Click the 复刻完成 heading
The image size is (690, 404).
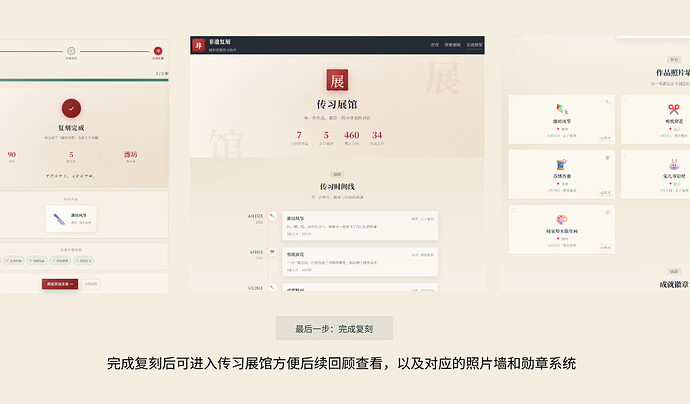click(x=71, y=128)
